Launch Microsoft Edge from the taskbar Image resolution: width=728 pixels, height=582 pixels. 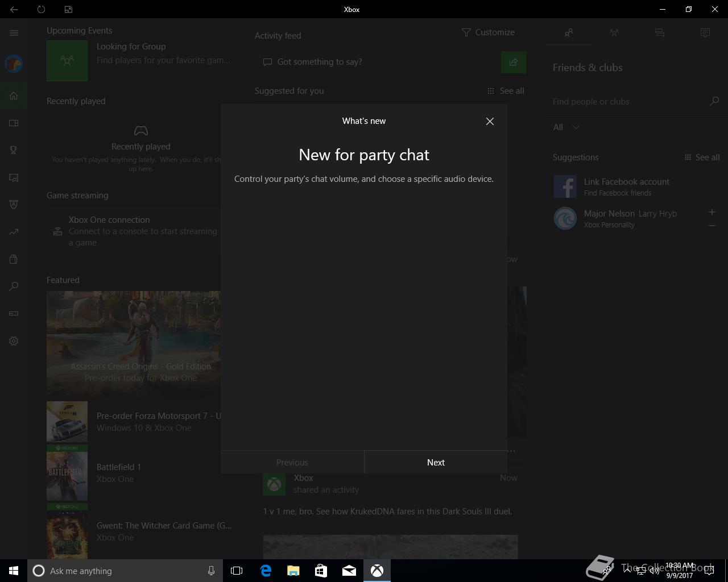tap(266, 571)
